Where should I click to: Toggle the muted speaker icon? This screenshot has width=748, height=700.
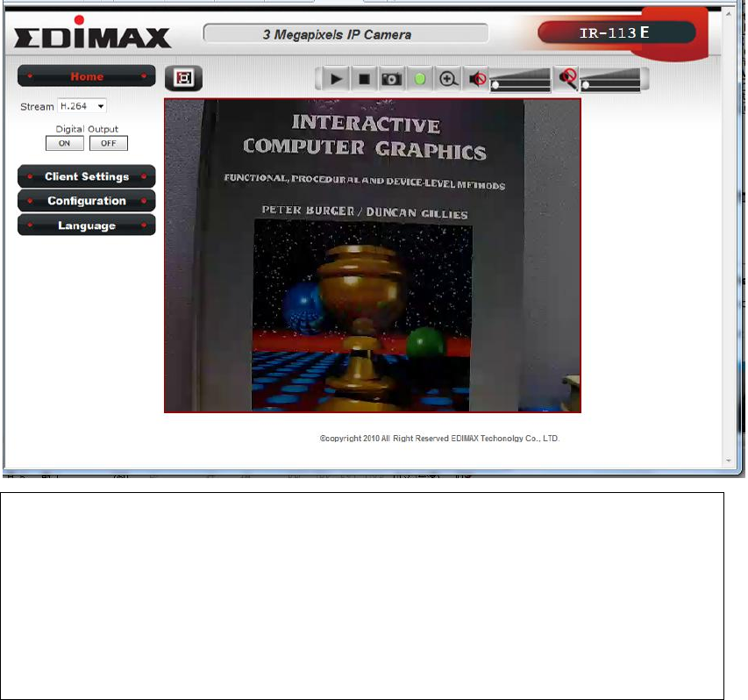[x=476, y=79]
